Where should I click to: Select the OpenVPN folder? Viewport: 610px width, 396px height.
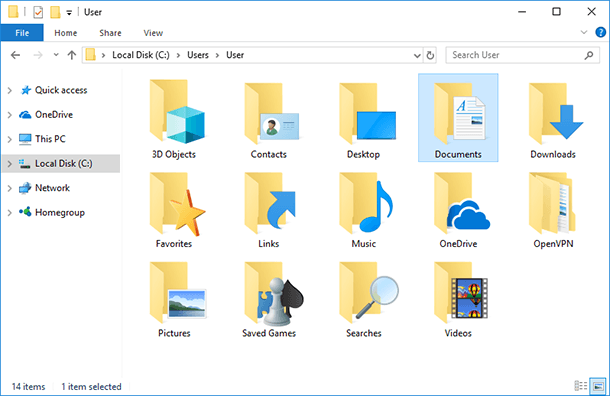coord(553,210)
